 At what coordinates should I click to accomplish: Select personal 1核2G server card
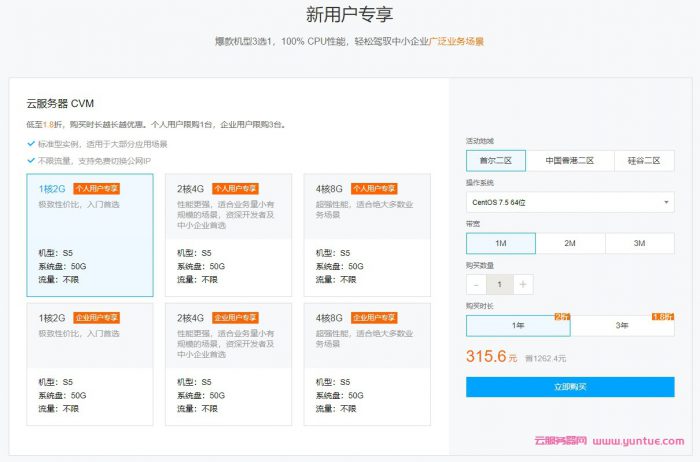(x=90, y=235)
